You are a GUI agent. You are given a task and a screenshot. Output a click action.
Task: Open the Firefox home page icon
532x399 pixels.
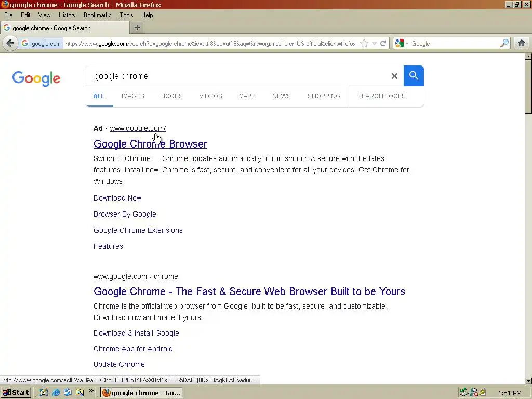pyautogui.click(x=522, y=44)
